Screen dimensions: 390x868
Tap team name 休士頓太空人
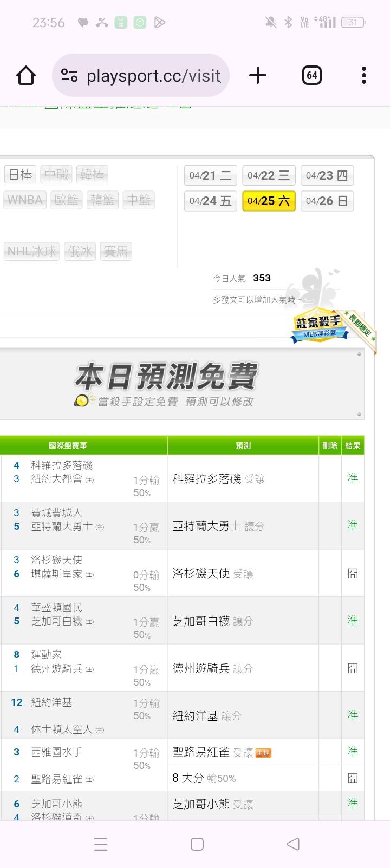click(62, 729)
